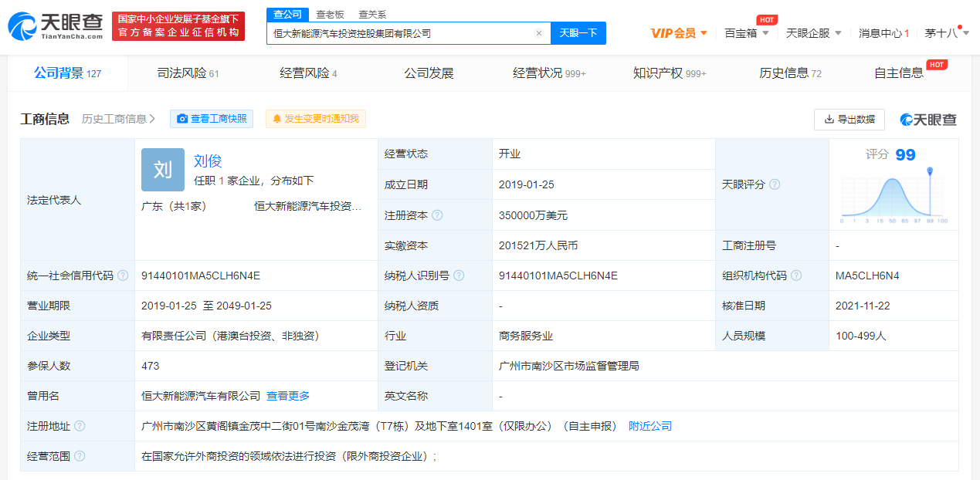Switch to the 经营状况 tab
This screenshot has height=480, width=980.
pos(549,73)
